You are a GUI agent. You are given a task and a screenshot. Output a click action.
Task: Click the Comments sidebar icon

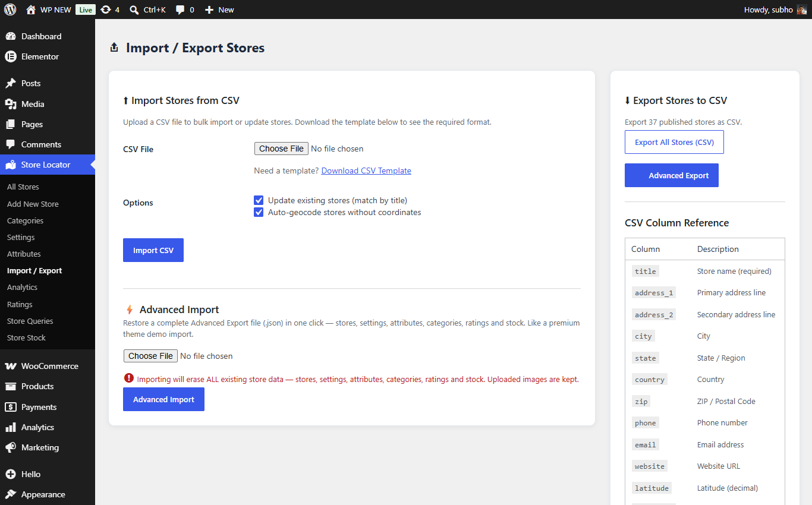[11, 144]
